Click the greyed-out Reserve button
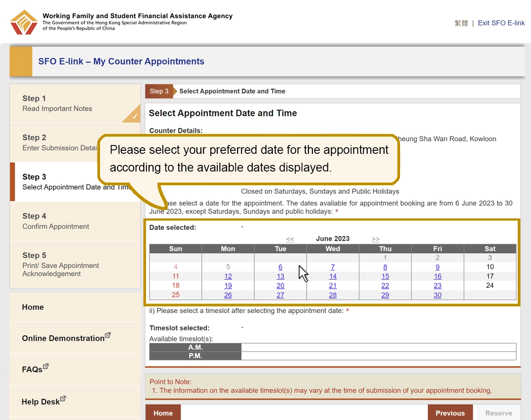 [x=499, y=412]
